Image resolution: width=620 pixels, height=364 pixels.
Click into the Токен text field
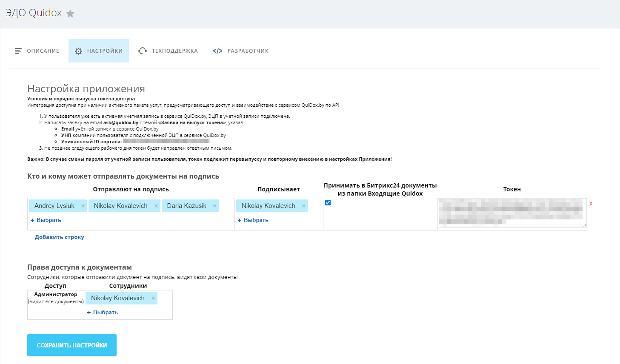click(x=511, y=213)
